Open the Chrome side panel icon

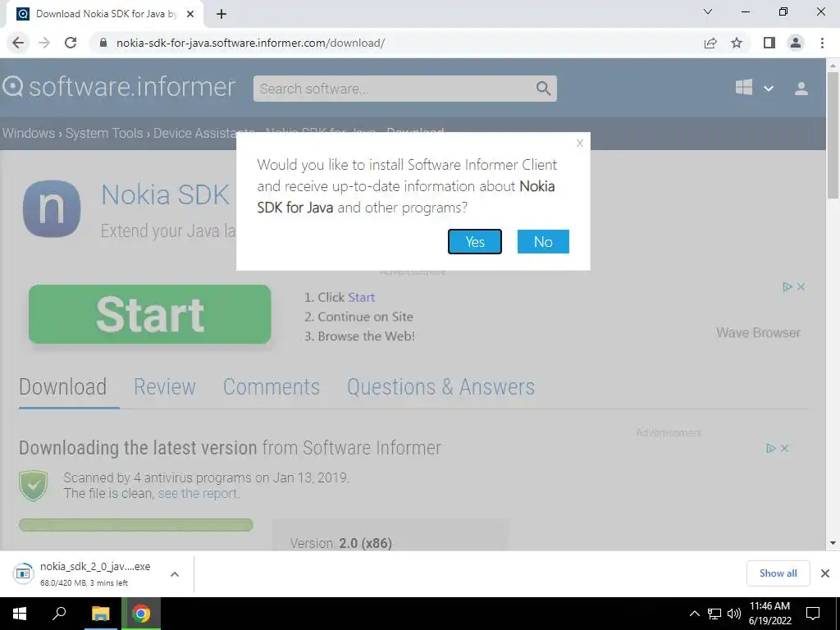coord(769,43)
